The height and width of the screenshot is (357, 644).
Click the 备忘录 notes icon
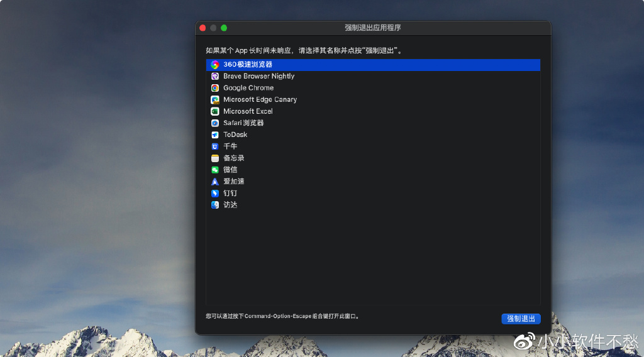[x=215, y=158]
